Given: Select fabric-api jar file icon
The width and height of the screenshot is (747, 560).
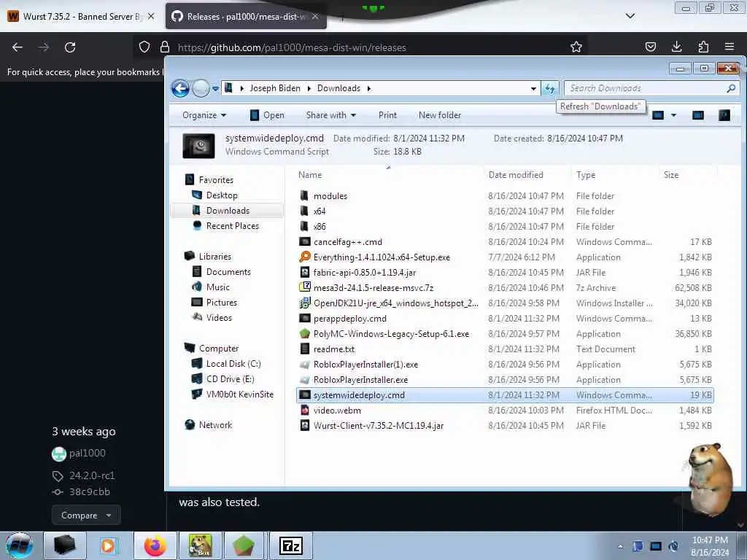Looking at the screenshot, I should 304,273.
